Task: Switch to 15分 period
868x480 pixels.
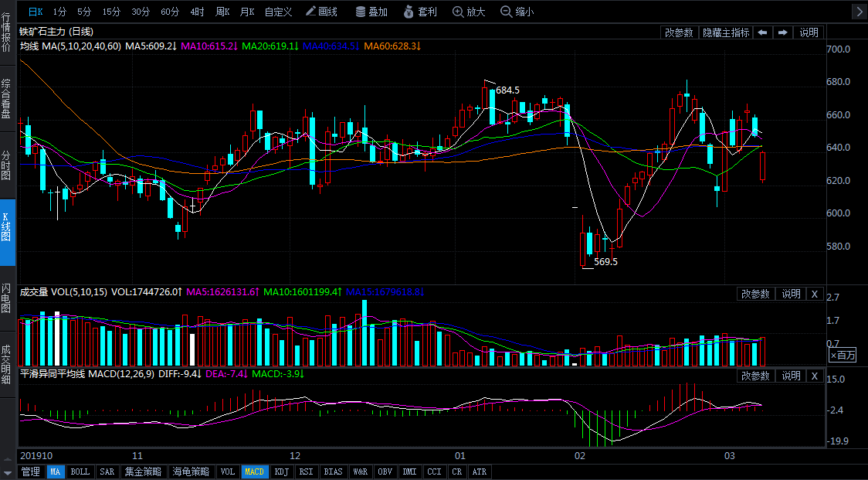Action: (111, 12)
